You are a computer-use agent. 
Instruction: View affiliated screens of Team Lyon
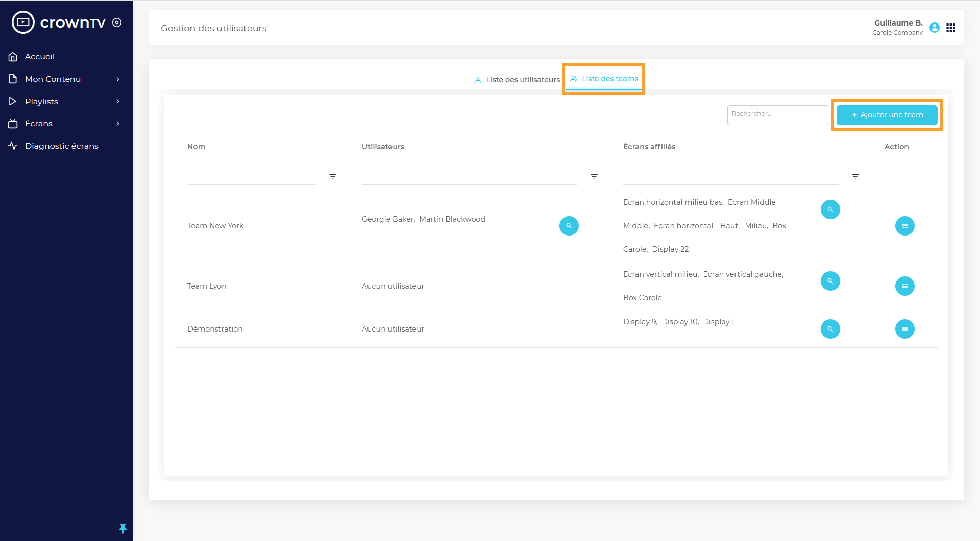coord(830,281)
